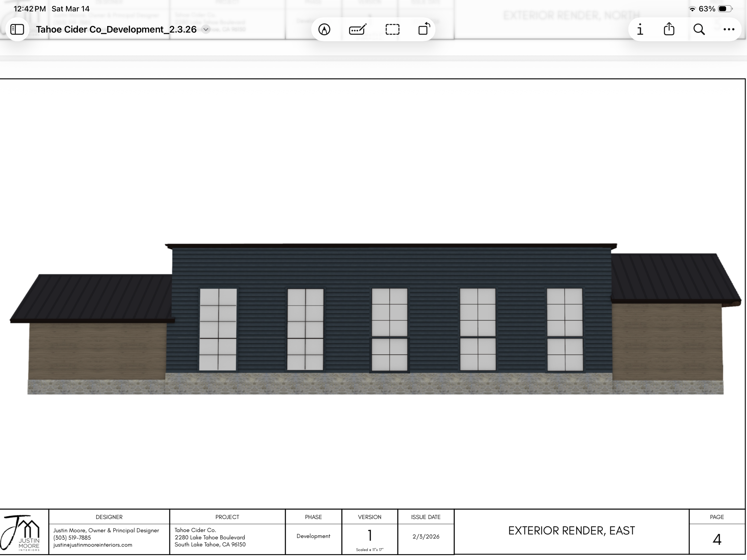This screenshot has height=560, width=747.
Task: Open the Share sheet
Action: (669, 29)
